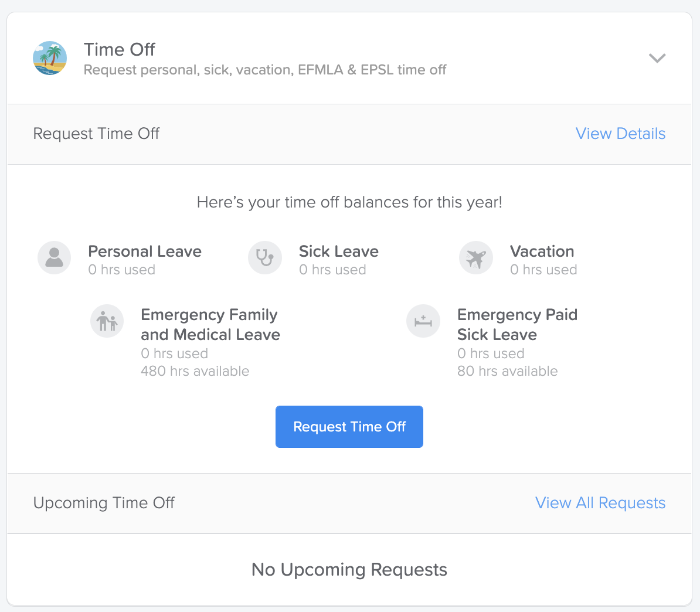Click the Time Off title text
Screen dimensions: 700x612
point(119,49)
